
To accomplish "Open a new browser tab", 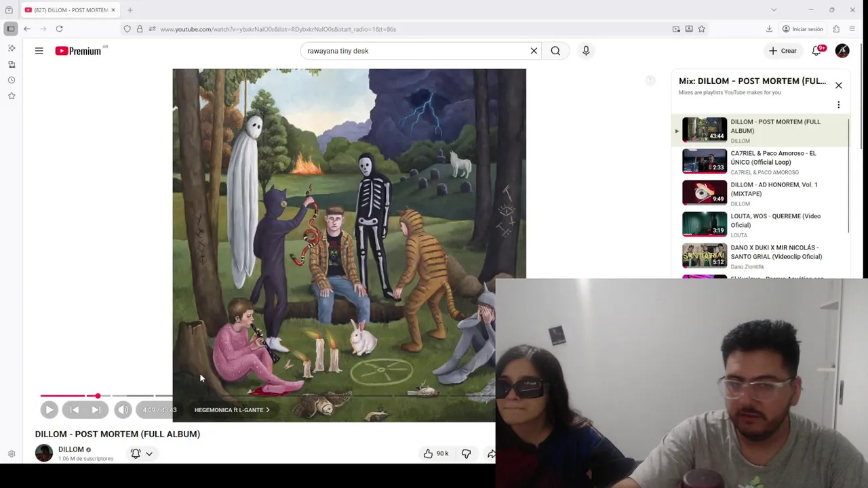I will coord(130,10).
